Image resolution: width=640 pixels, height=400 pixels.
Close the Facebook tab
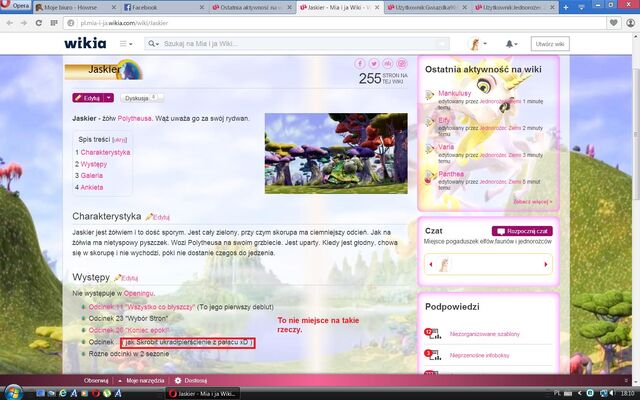click(x=202, y=7)
